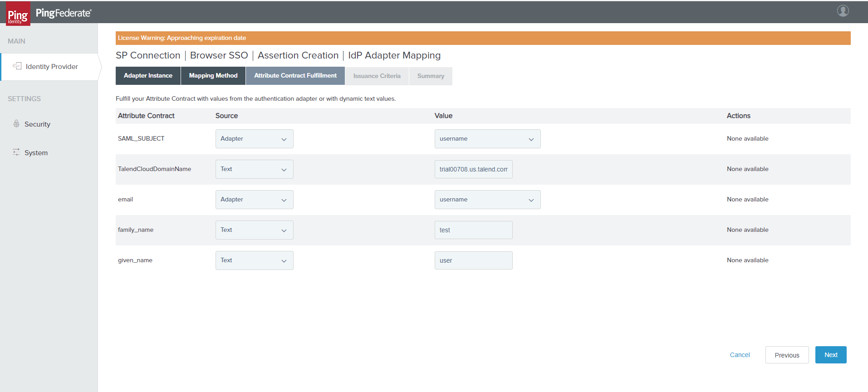Click the SETTINGS sidebar heading

pos(24,99)
